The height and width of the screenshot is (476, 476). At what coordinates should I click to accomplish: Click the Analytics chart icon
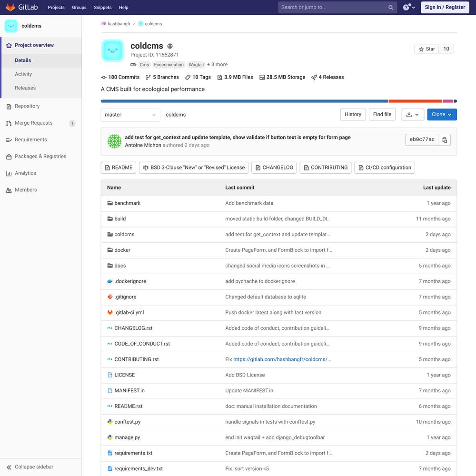tap(9, 173)
